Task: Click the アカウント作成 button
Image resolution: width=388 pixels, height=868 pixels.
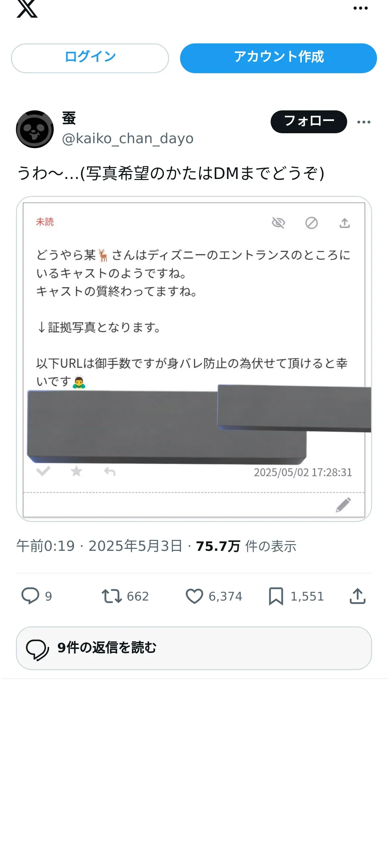Action: 278,58
